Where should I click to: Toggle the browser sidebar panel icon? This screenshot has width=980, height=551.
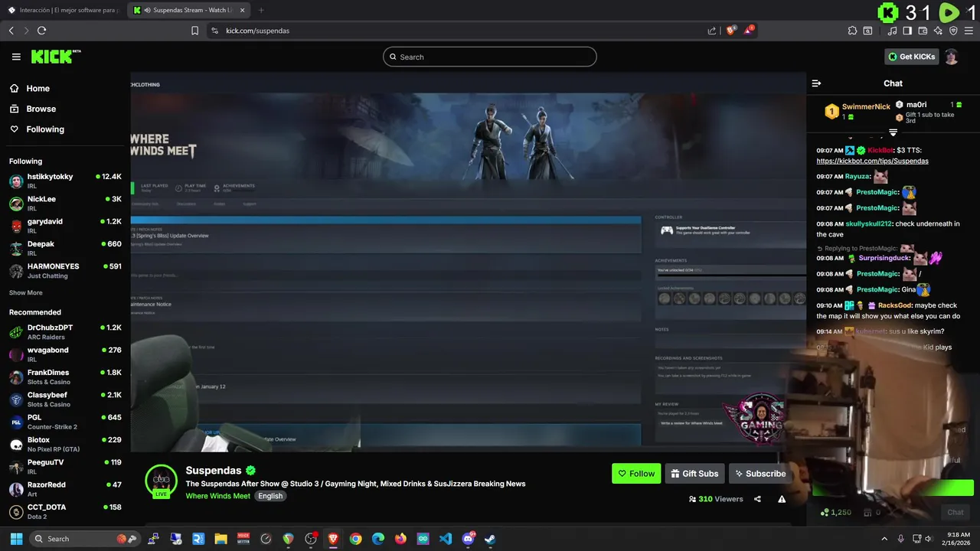point(907,31)
